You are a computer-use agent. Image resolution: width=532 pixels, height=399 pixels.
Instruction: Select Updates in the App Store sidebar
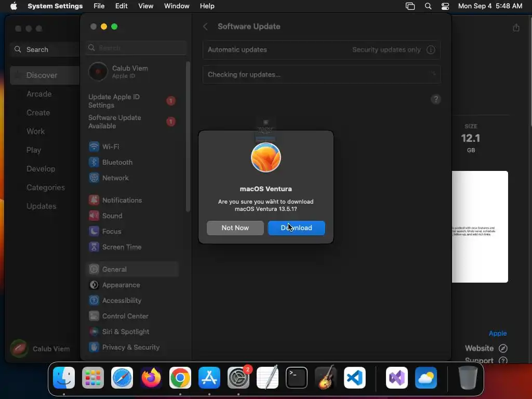click(42, 206)
